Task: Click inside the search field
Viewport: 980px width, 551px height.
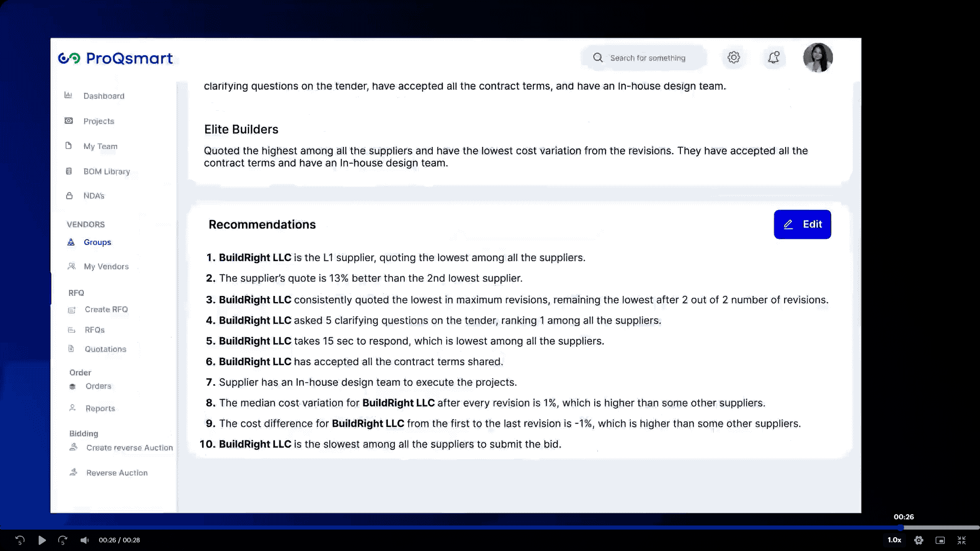Action: [648, 58]
